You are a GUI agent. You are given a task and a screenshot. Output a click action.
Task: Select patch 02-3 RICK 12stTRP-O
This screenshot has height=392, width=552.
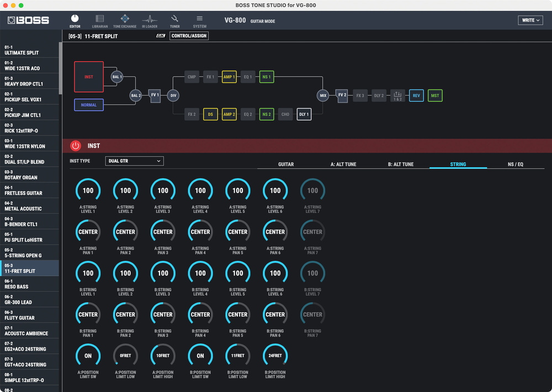[x=30, y=128]
